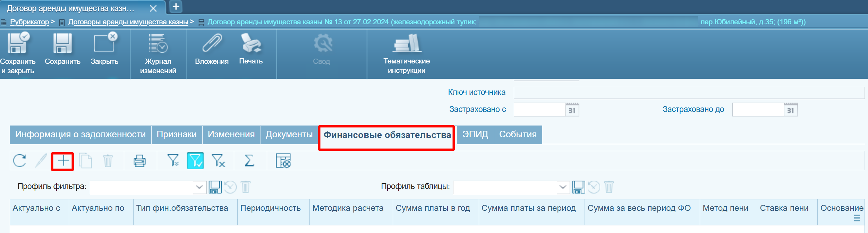
Task: Go to Rubricator breadcrumb link
Action: [x=29, y=22]
